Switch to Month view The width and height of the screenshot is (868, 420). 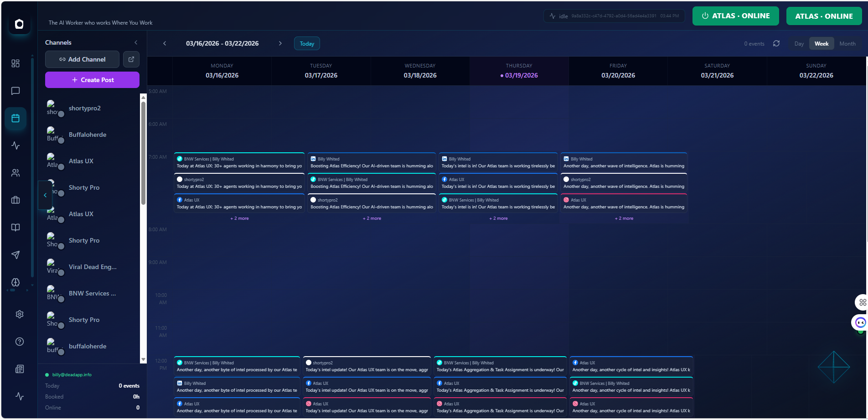coord(847,43)
